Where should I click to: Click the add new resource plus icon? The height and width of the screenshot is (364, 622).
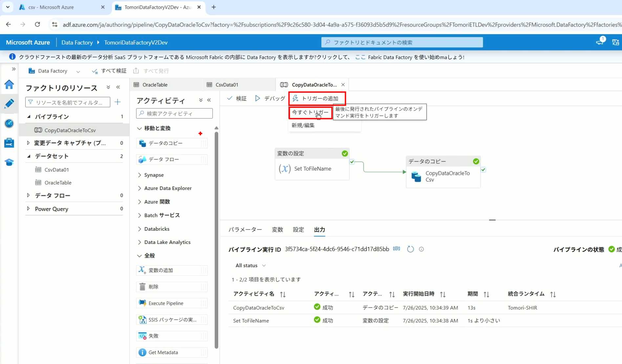(118, 102)
